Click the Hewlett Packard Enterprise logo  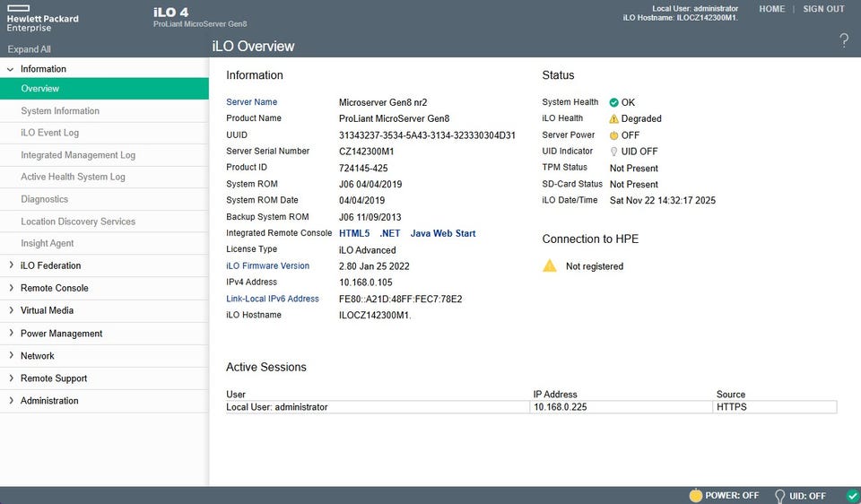pos(42,18)
